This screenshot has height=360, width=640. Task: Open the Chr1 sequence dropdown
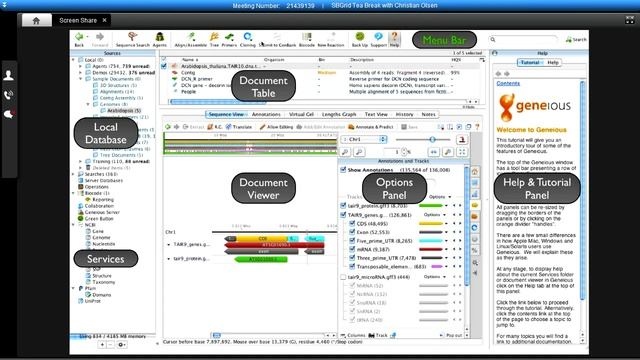364,140
